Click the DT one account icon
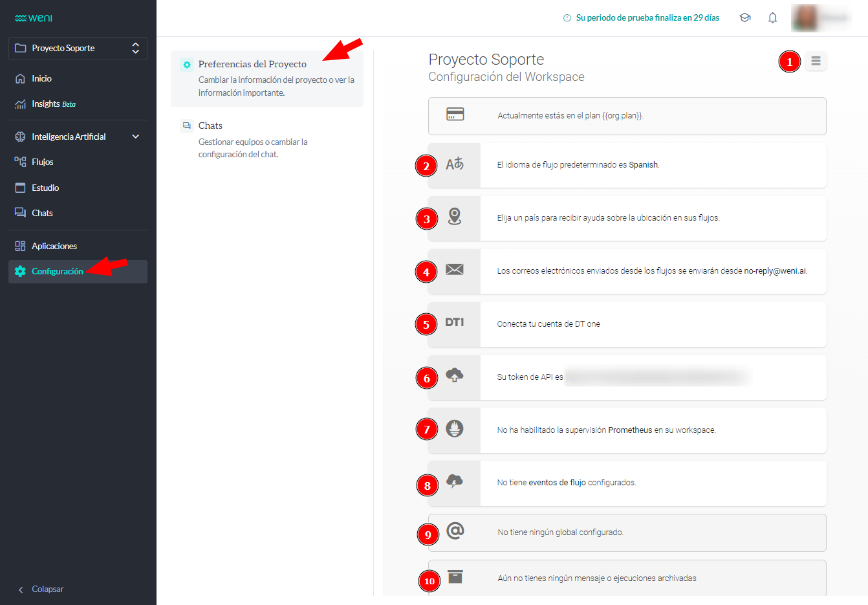Image resolution: width=868 pixels, height=605 pixels. (x=455, y=323)
